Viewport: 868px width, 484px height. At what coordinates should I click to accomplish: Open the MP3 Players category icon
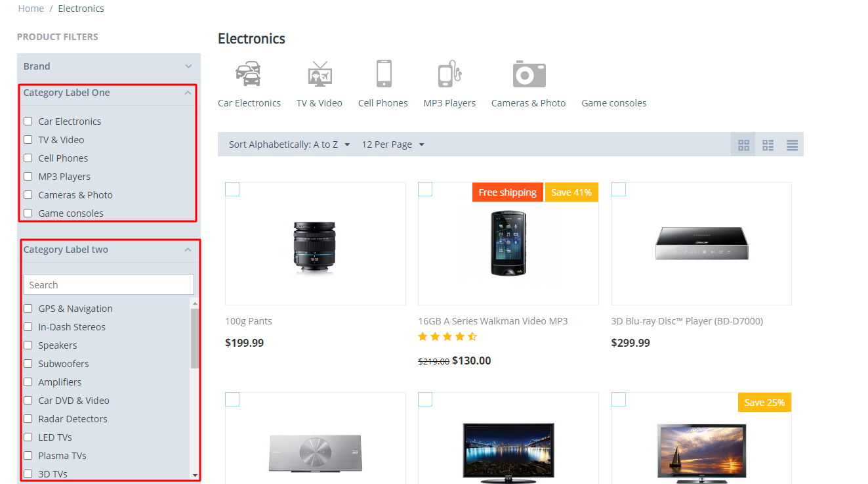click(x=450, y=74)
